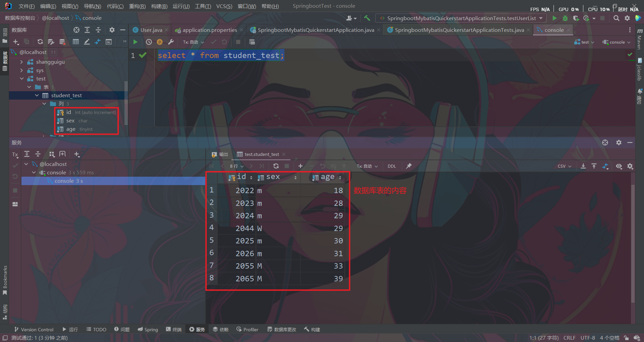644x342 pixels.
Task: Close the console editor tab
Action: point(568,30)
